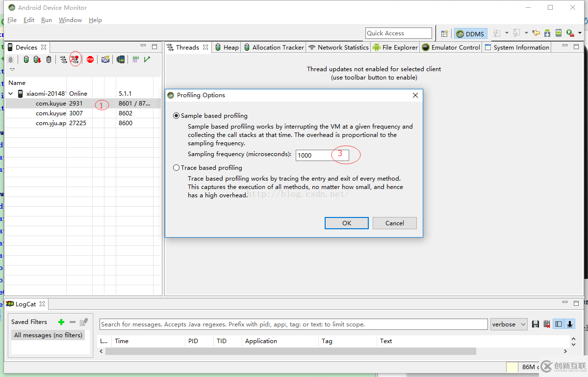
Task: Select Sample based profiling radio button
Action: pyautogui.click(x=176, y=116)
